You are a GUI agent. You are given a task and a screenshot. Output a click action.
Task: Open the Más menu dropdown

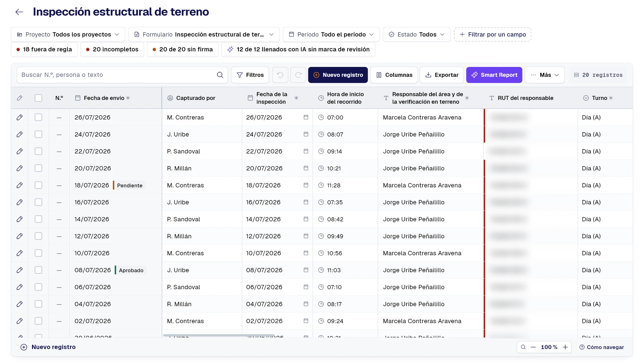[545, 75]
